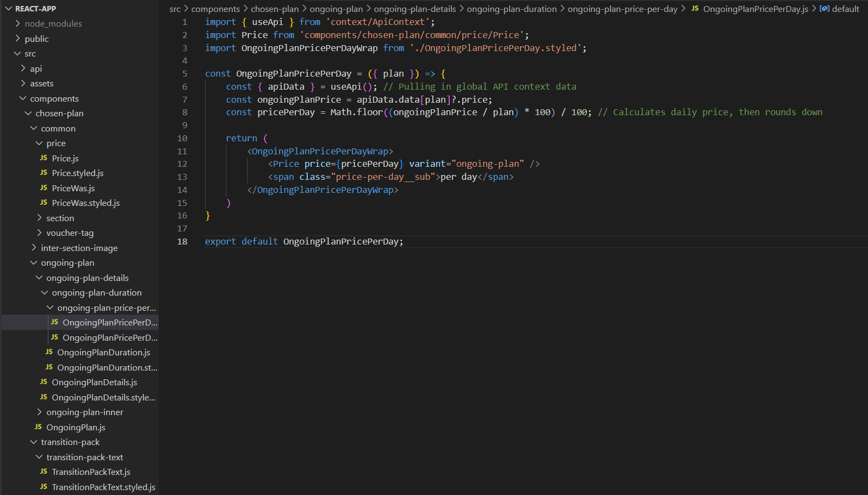The image size is (868, 495).
Task: Click JS file icon in breadcrumb
Action: tap(695, 8)
